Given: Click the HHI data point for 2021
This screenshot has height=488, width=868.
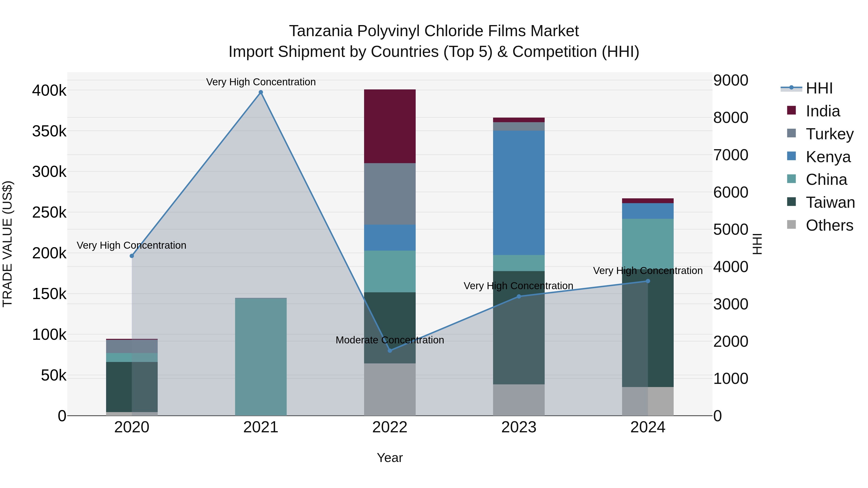Looking at the screenshot, I should pos(261,92).
